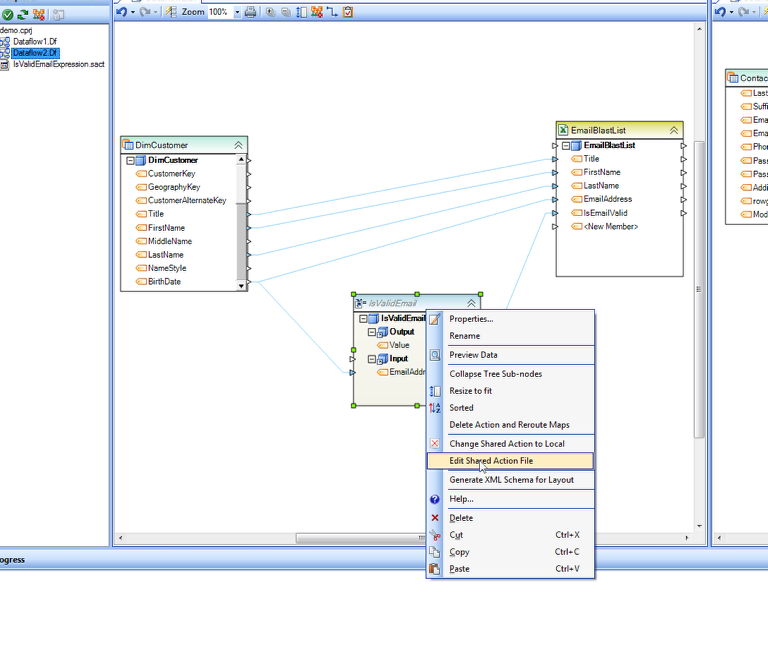Screen dimensions: 768x667
Task: Click the clipboard check icon in toolbar
Action: point(347,12)
